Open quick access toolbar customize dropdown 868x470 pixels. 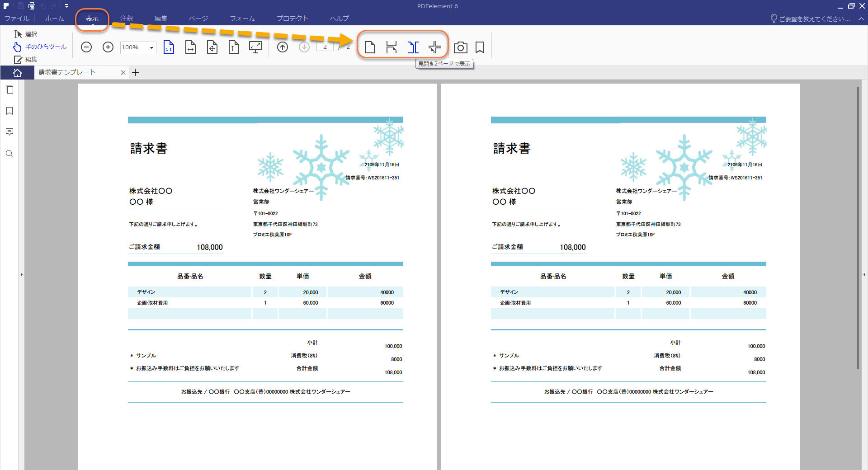click(x=66, y=6)
